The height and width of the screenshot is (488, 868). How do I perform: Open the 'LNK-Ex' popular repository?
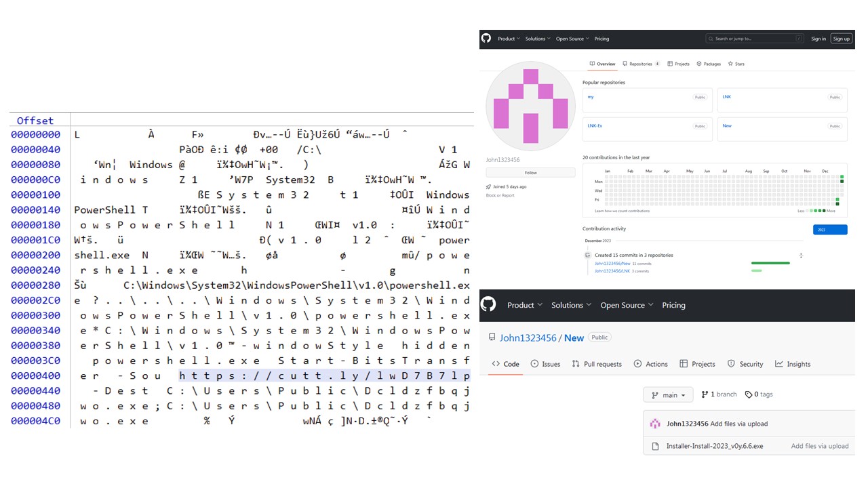pos(594,126)
